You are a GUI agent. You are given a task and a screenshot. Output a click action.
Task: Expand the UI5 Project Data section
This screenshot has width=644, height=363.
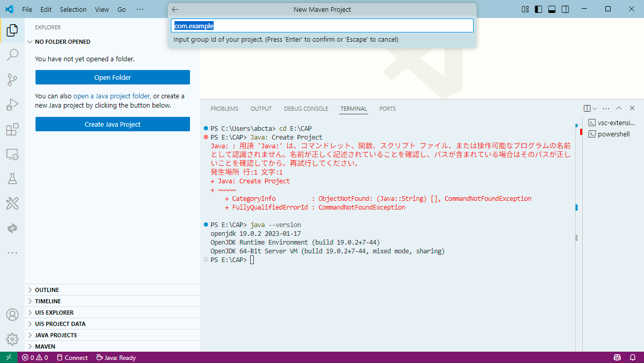pyautogui.click(x=112, y=324)
